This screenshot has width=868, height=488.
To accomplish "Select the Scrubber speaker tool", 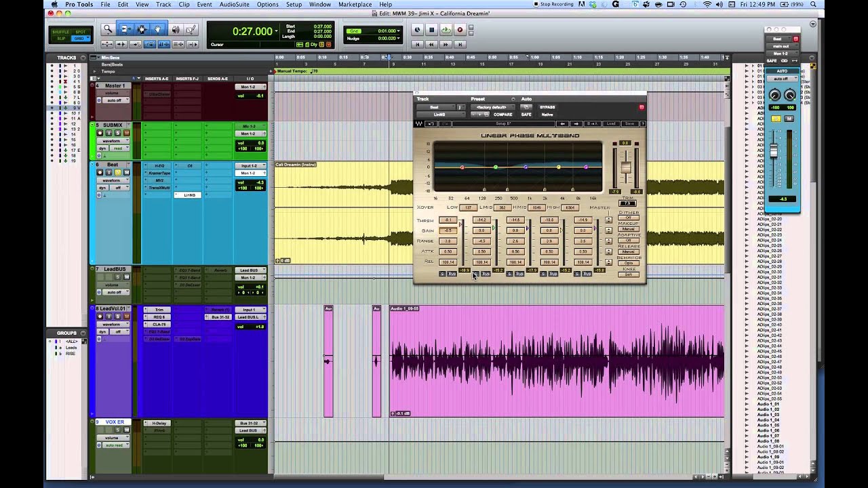I will pyautogui.click(x=175, y=29).
